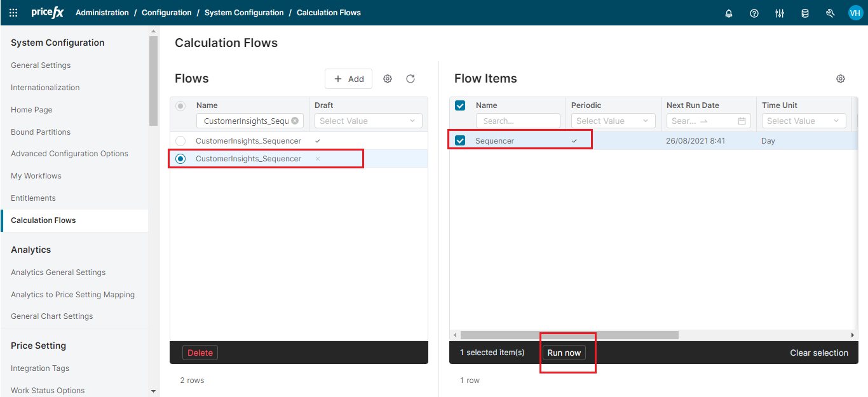Open Flow Items settings gear icon
Image resolution: width=868 pixels, height=397 pixels.
coord(841,79)
